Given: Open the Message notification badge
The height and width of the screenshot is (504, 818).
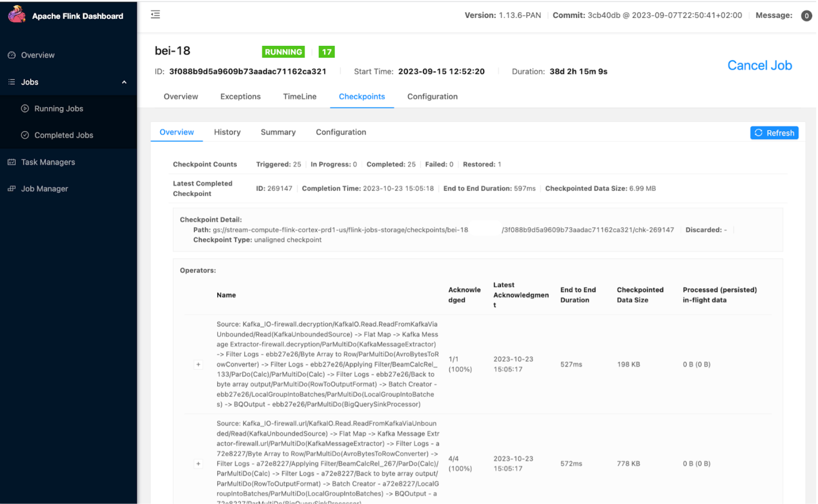Looking at the screenshot, I should [x=807, y=15].
